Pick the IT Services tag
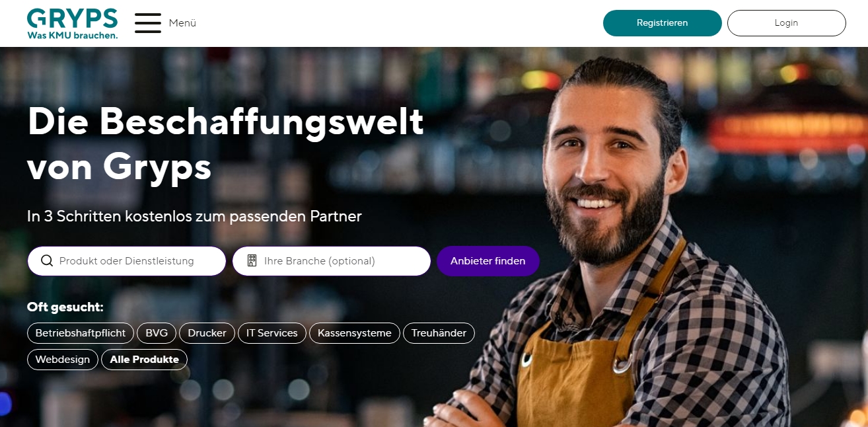Viewport: 868px width, 427px height. click(x=272, y=333)
